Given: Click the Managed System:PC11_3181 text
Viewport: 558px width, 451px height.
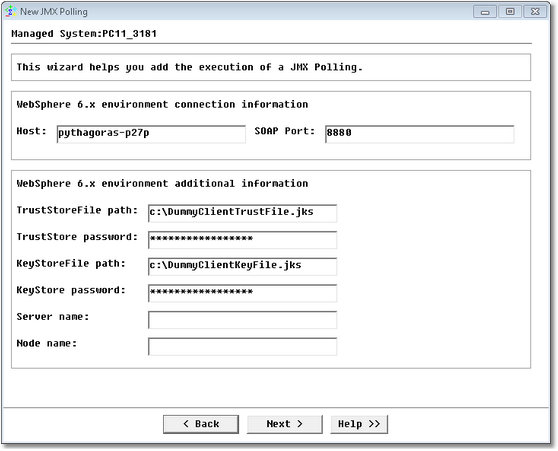Looking at the screenshot, I should [x=84, y=34].
